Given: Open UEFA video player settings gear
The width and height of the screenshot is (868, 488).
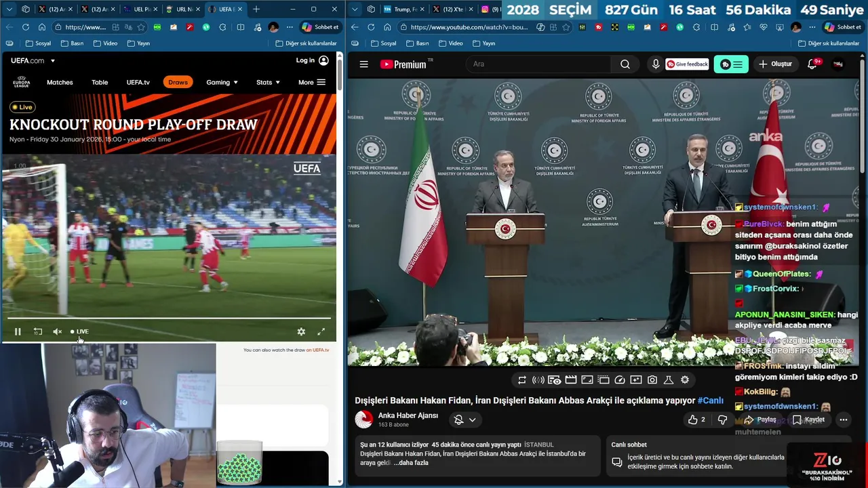Looking at the screenshot, I should coord(301,331).
